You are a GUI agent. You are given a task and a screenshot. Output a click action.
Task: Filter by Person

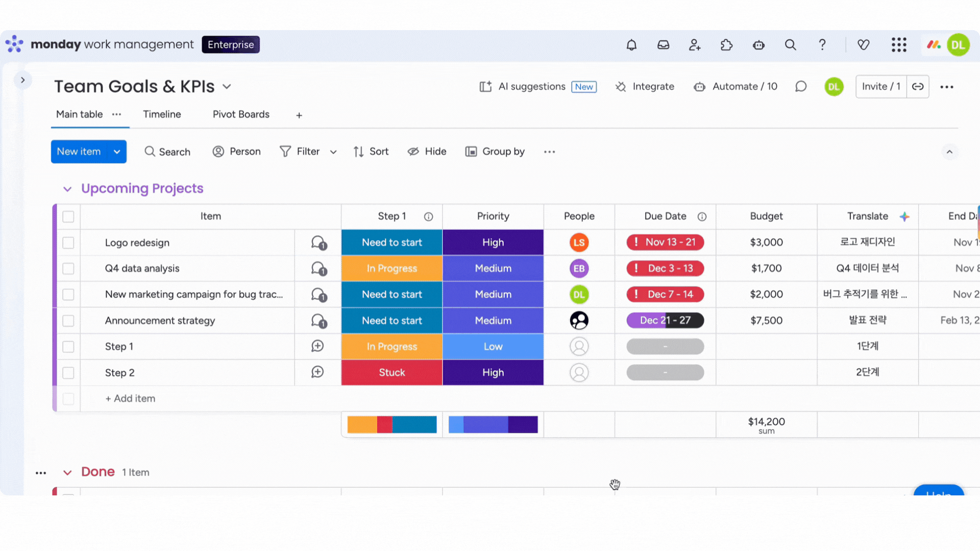pyautogui.click(x=236, y=152)
